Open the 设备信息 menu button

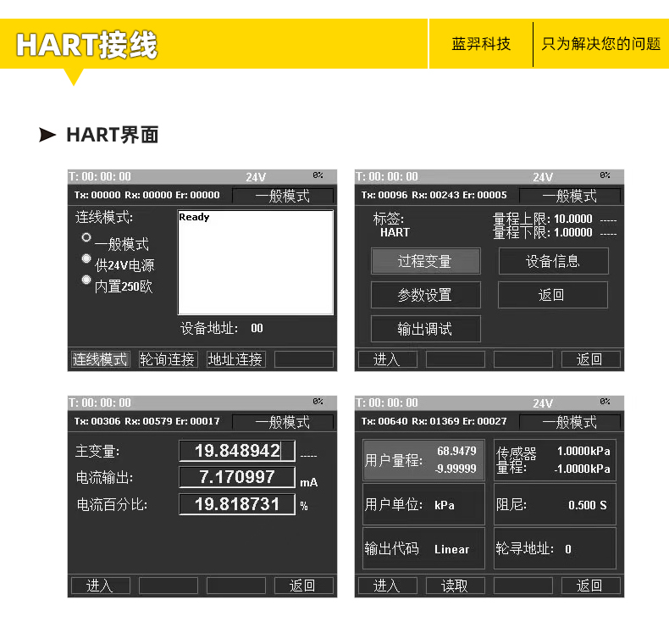coord(553,261)
